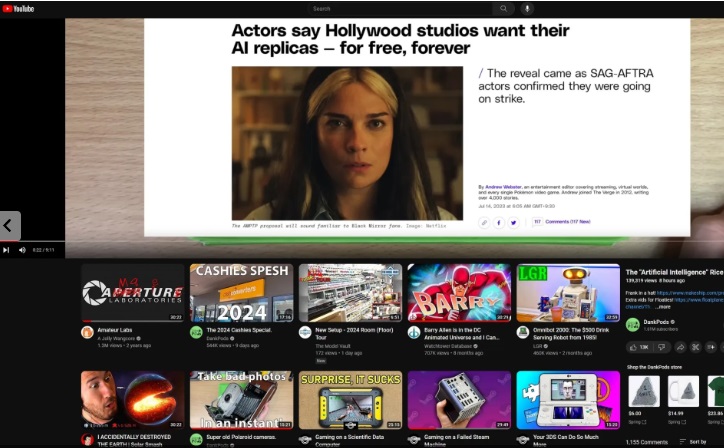The image size is (724, 448).
Task: Open the LGR Omnibot 2000 thumbnail
Action: point(567,293)
